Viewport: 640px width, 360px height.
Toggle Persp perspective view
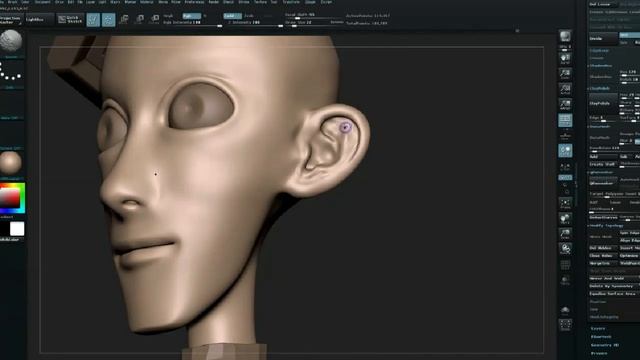[x=565, y=120]
